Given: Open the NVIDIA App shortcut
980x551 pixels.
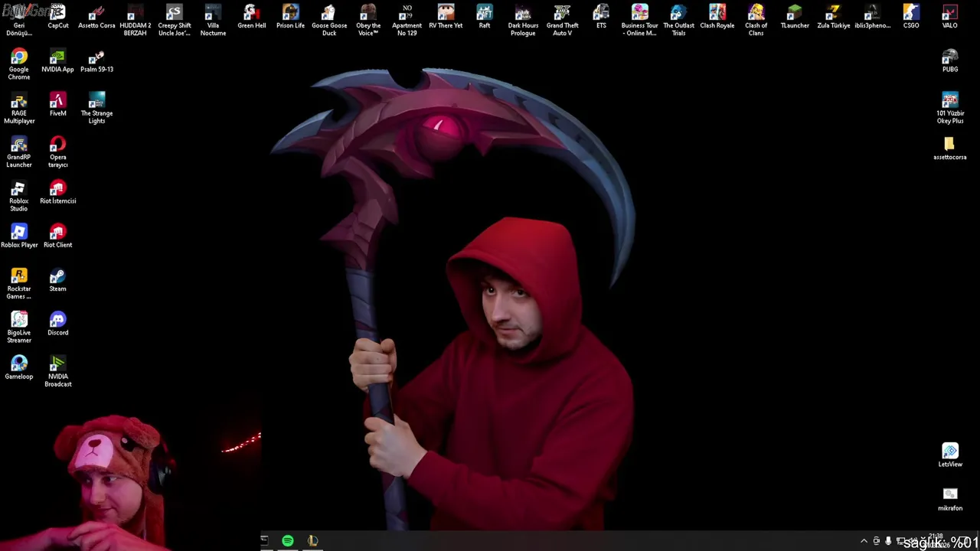Looking at the screenshot, I should (x=57, y=61).
